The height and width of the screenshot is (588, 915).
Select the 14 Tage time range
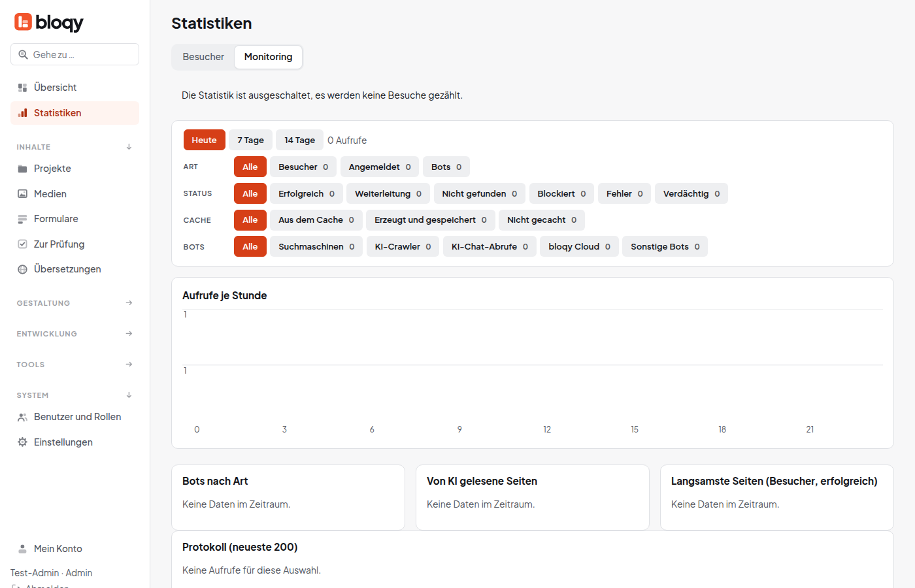[299, 140]
